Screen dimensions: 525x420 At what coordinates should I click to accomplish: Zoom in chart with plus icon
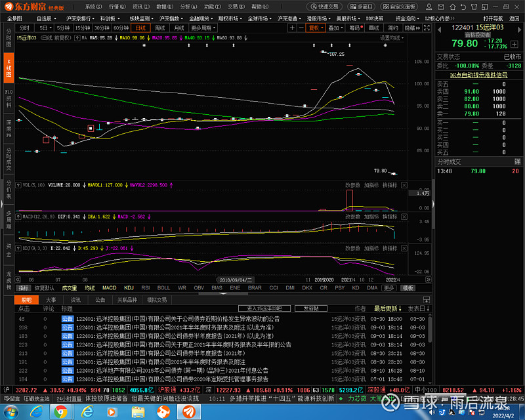(292, 28)
